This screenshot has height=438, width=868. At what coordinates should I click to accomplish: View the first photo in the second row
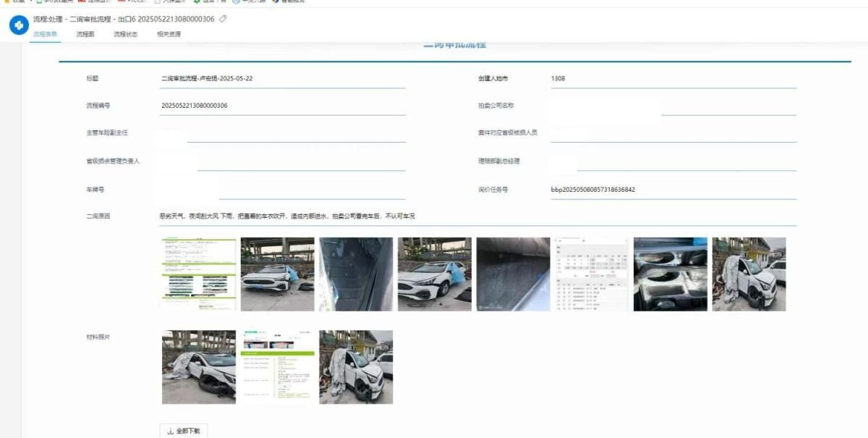(199, 367)
